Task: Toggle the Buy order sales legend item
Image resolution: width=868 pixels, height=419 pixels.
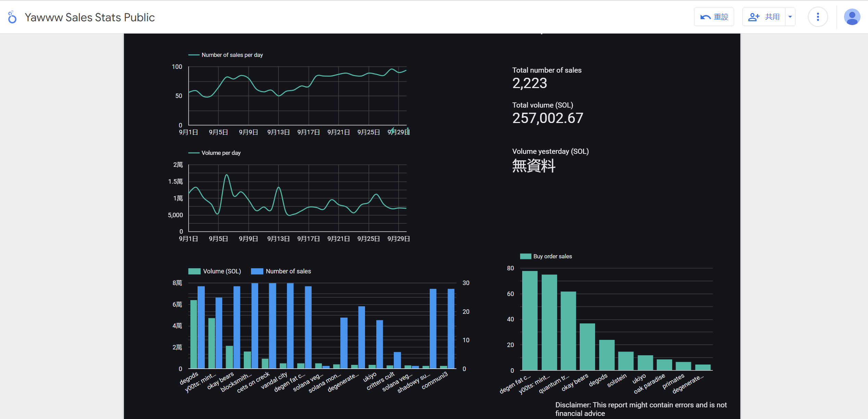Action: 546,256
